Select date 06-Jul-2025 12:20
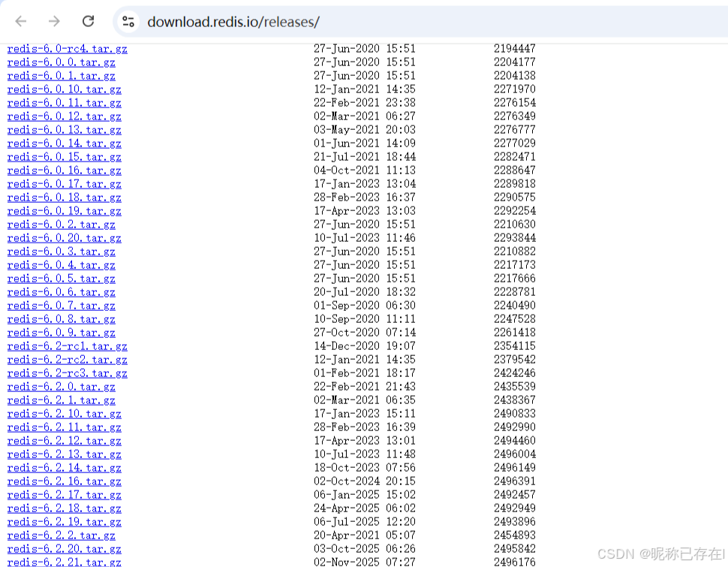This screenshot has width=728, height=567. tap(365, 521)
